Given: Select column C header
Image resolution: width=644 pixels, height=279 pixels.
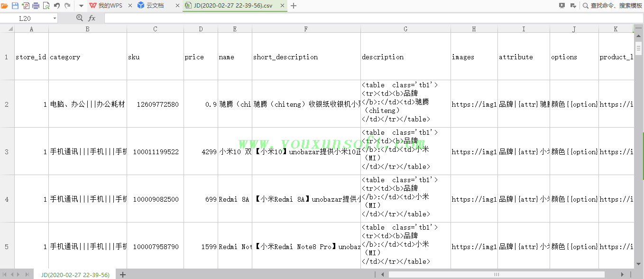Looking at the screenshot, I should (155, 29).
